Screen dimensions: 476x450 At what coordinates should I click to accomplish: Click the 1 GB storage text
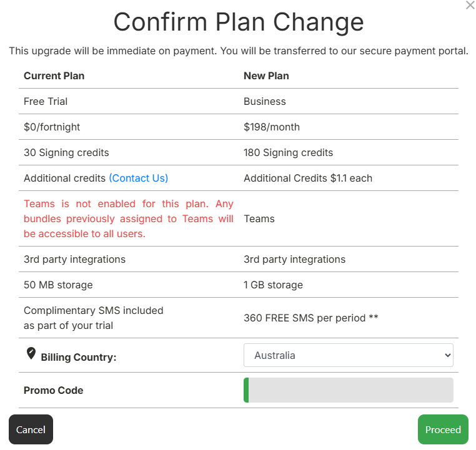point(273,285)
